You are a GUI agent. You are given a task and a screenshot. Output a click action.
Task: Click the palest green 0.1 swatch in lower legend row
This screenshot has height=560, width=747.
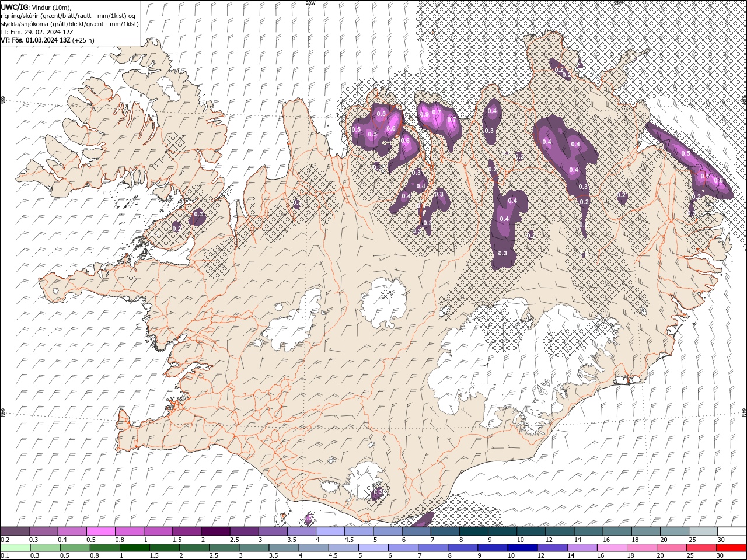coord(15,548)
